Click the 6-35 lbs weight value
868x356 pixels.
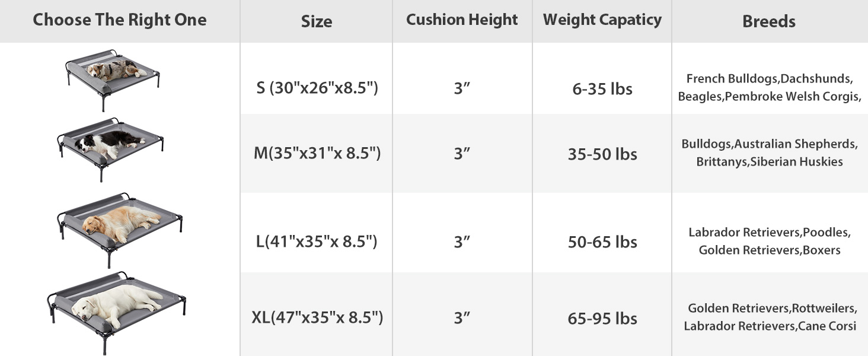pyautogui.click(x=602, y=89)
